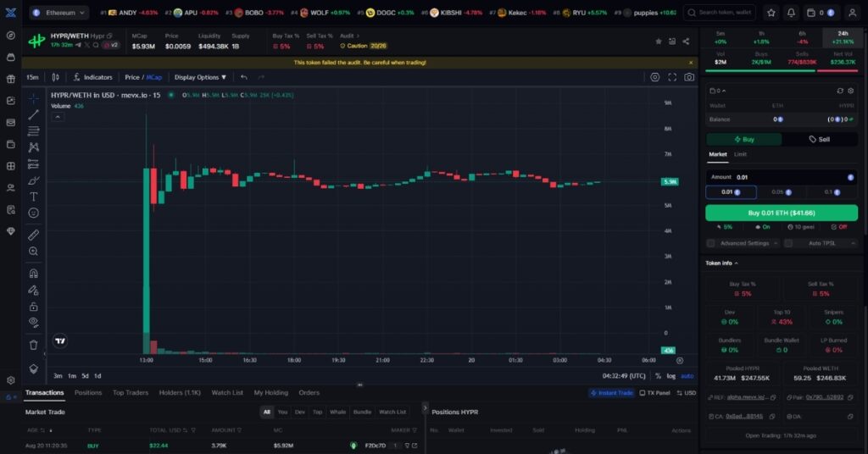Select the crosshair cursor tool

point(33,98)
